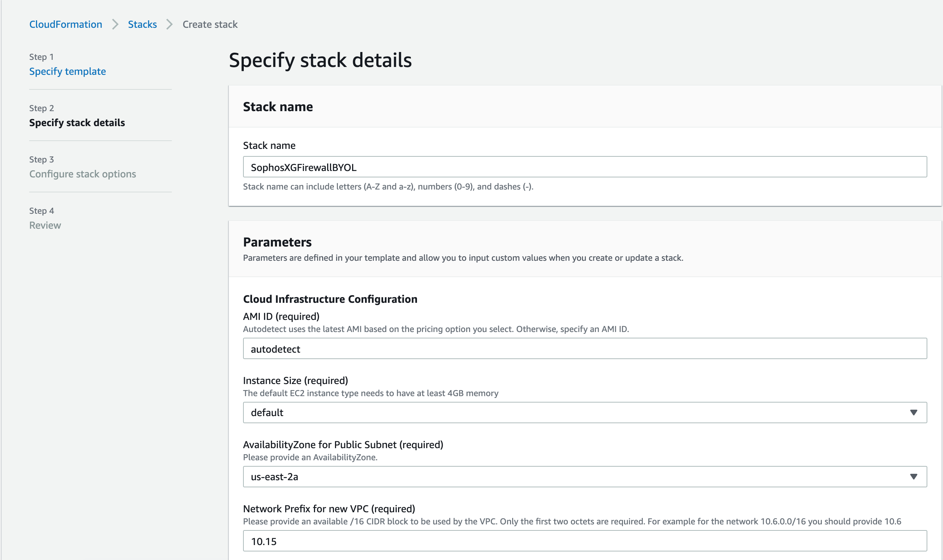Click the AMI ID autodetect input field
Image resolution: width=943 pixels, height=560 pixels.
585,348
